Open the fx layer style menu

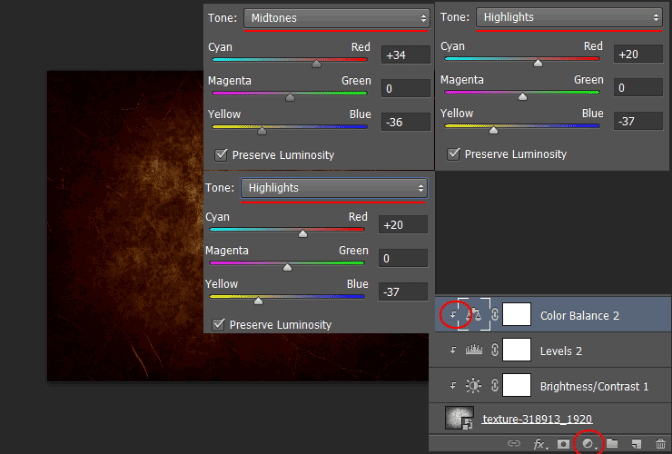point(540,444)
